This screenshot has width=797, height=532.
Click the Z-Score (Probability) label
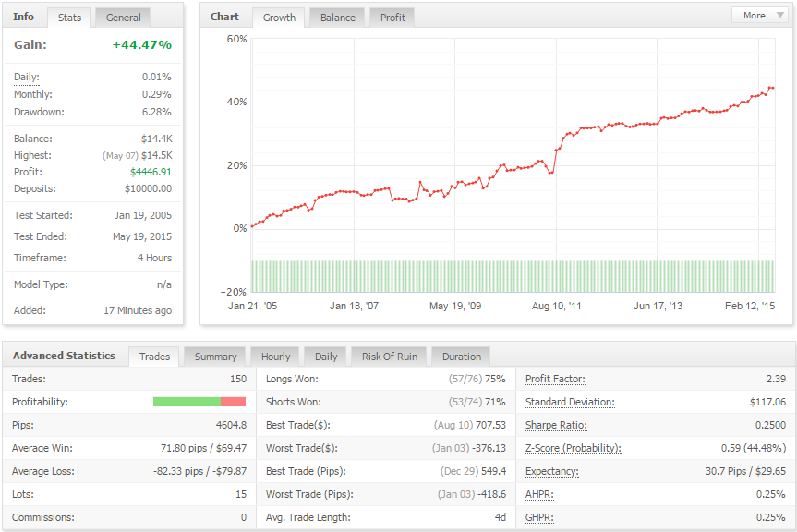click(x=574, y=448)
